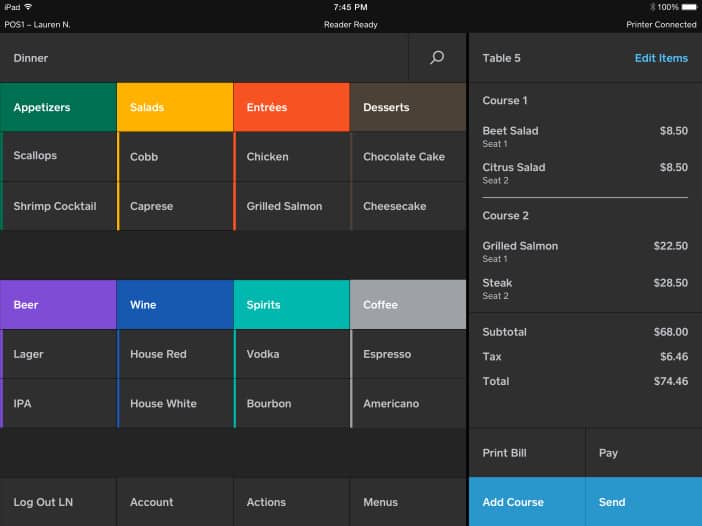Add Grilled Salmon menu item

(x=291, y=206)
